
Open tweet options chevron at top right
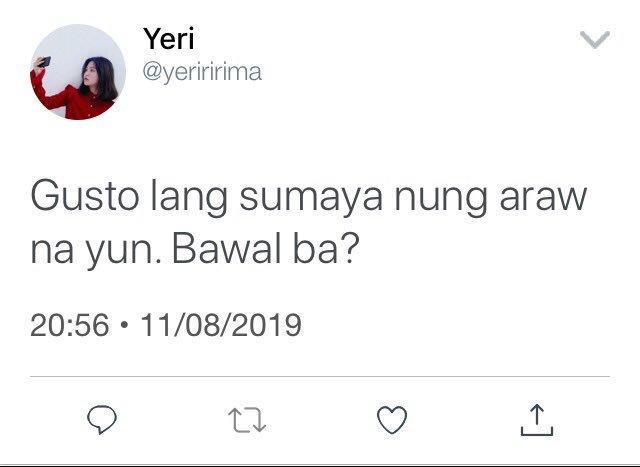pyautogui.click(x=595, y=39)
